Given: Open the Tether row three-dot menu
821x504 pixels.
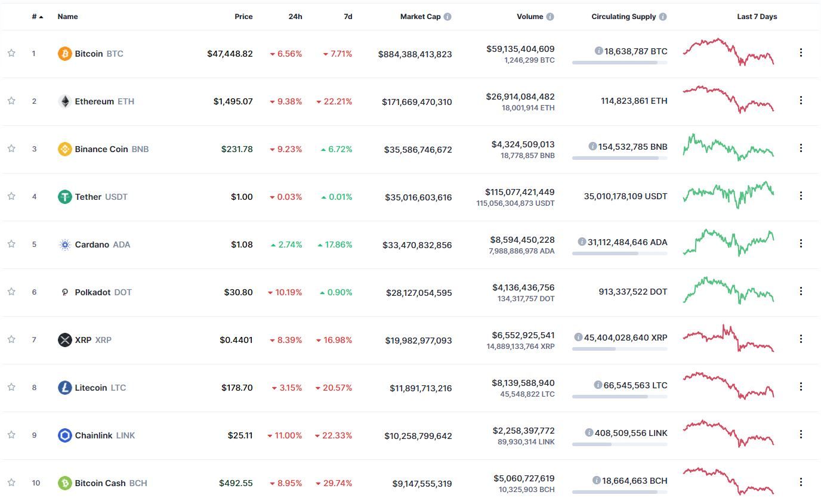Looking at the screenshot, I should 801,196.
